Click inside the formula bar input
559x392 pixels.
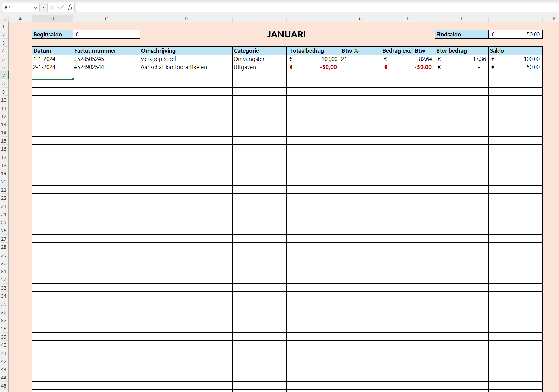tap(316, 7)
